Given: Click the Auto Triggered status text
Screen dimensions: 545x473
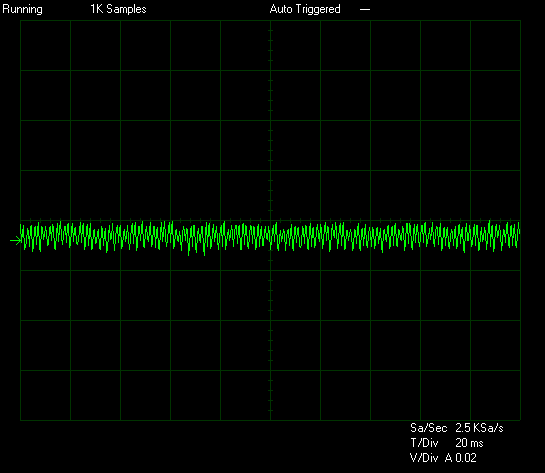Looking at the screenshot, I should pyautogui.click(x=305, y=9).
